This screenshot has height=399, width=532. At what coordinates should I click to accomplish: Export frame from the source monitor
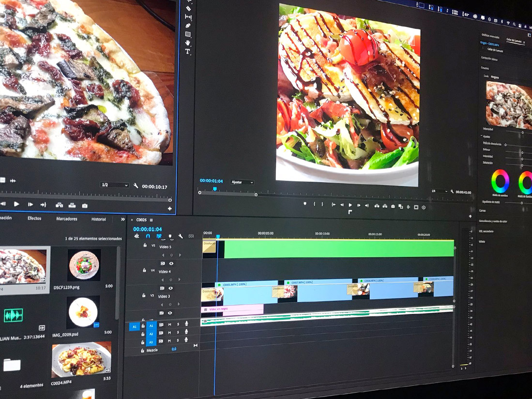click(85, 206)
